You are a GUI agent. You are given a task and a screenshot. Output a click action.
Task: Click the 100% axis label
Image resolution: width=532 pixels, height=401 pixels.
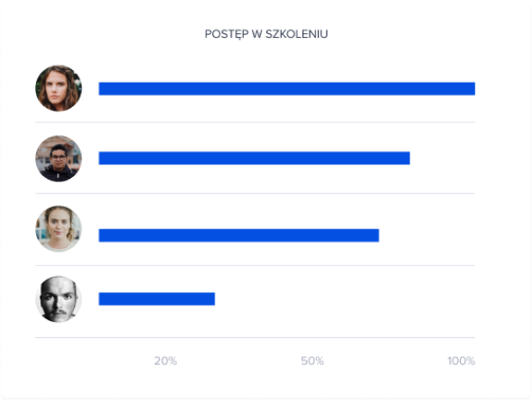click(x=461, y=361)
